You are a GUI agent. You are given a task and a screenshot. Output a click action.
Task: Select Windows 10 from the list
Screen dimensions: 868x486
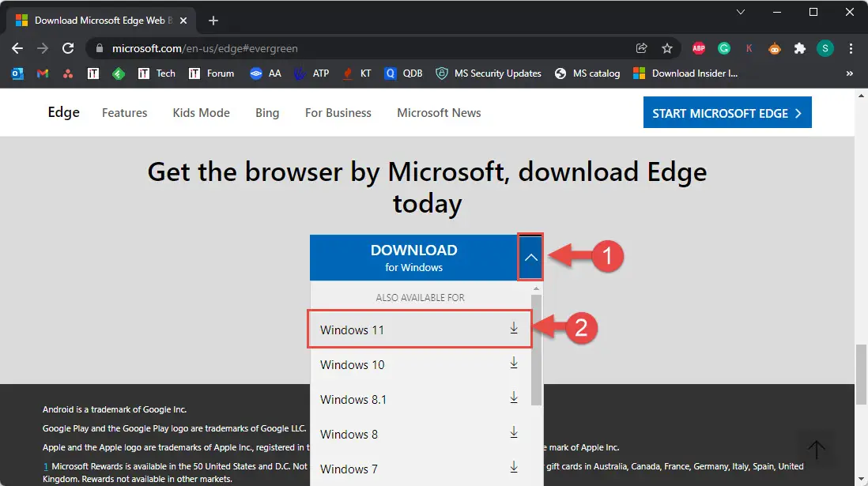pyautogui.click(x=420, y=365)
